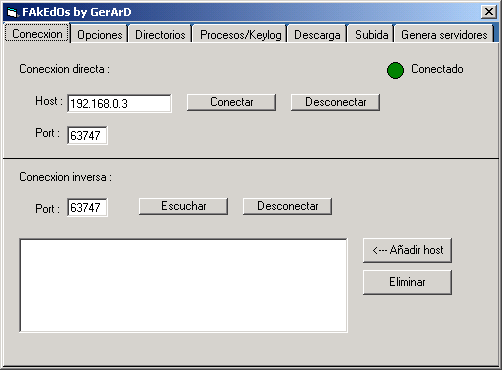Open the Subida tab
The height and width of the screenshot is (370, 502).
(x=372, y=35)
